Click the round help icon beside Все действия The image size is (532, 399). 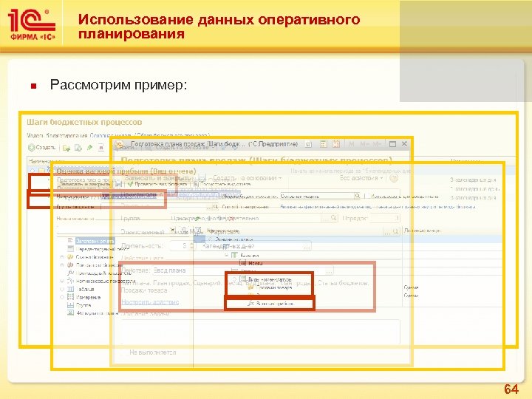click(394, 178)
